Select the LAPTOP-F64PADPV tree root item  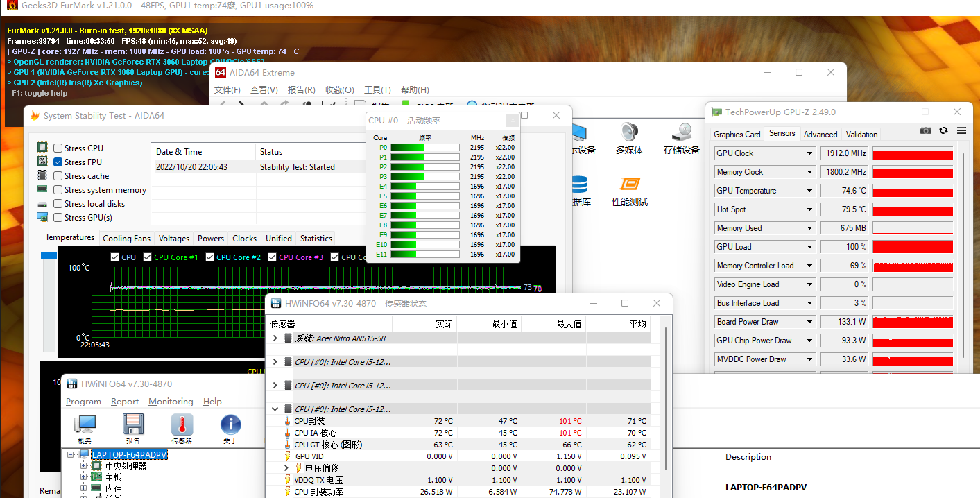pos(129,455)
